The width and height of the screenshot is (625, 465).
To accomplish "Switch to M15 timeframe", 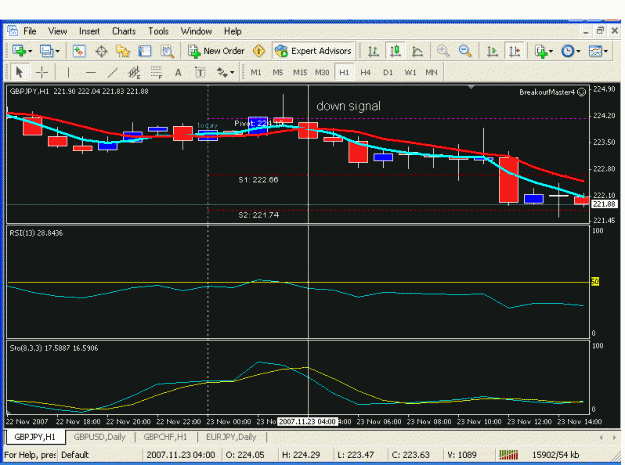I will [x=300, y=73].
